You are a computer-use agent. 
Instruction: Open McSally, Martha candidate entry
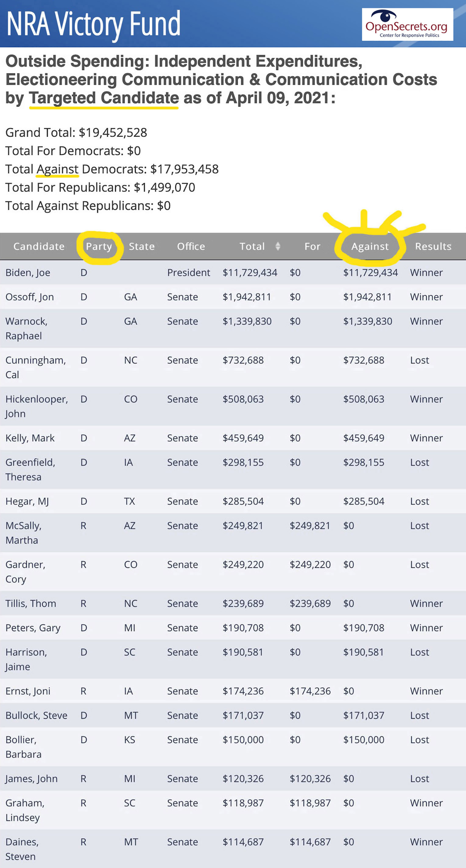23,533
